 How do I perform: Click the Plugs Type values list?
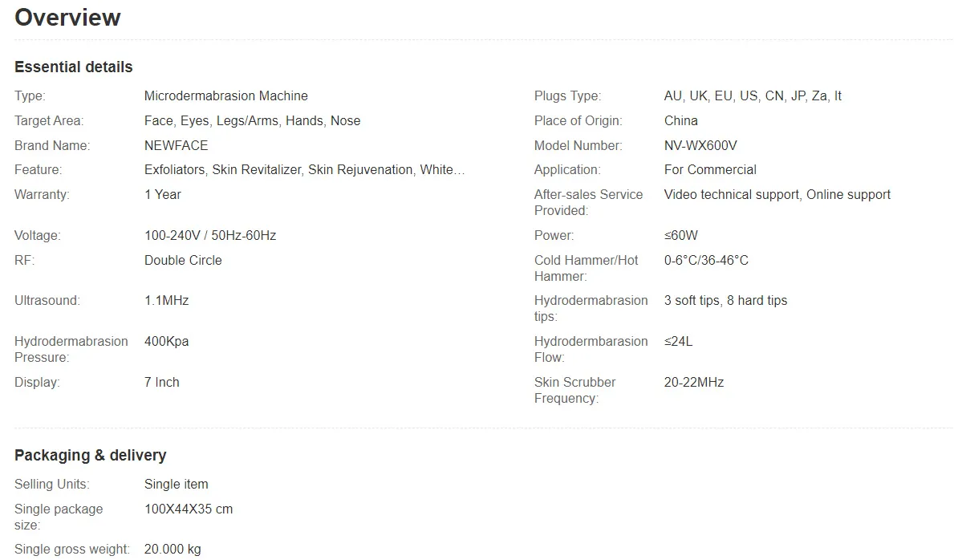click(753, 96)
